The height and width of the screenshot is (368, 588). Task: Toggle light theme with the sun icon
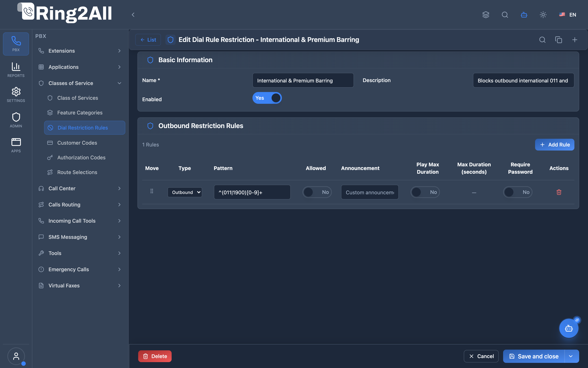543,15
